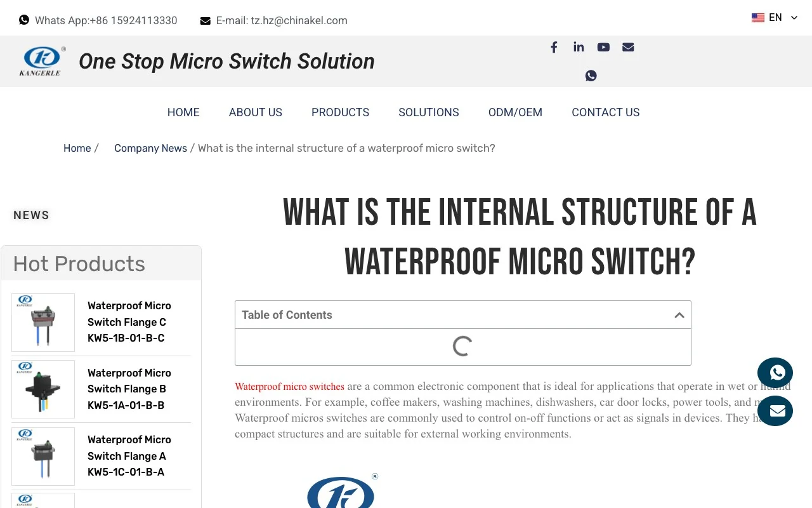Open the ABOUT US menu

(256, 112)
